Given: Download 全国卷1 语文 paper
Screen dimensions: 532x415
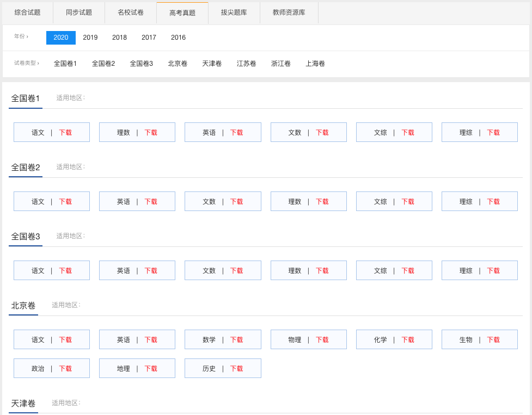Looking at the screenshot, I should coord(65,133).
